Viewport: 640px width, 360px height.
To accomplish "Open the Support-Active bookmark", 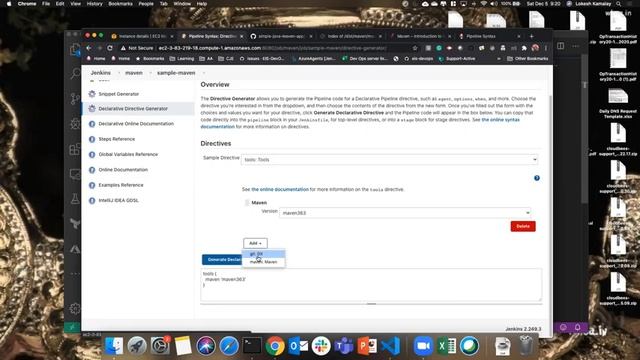I will click(x=457, y=59).
